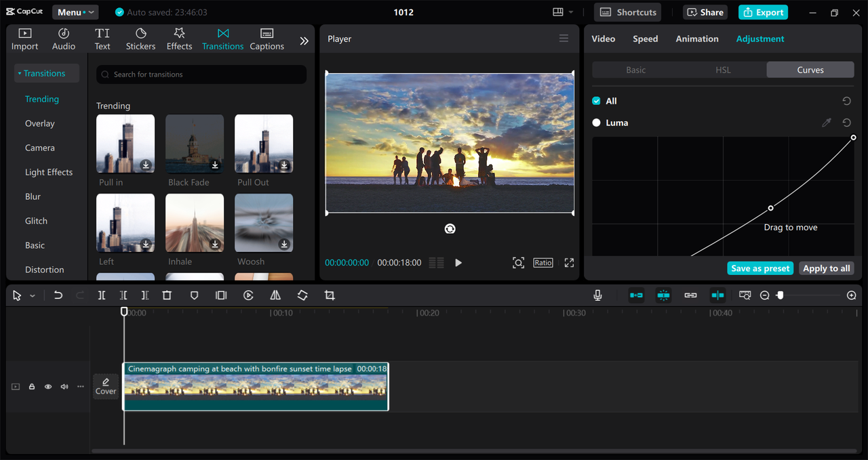
Task: Open the Shortcuts button
Action: pos(628,12)
